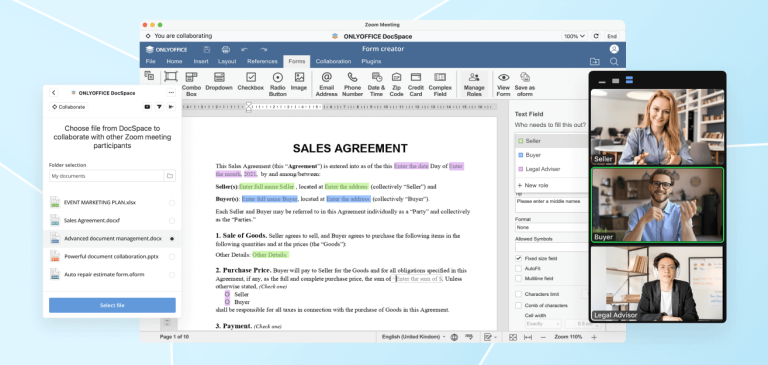Enable the Characters limit checkbox

pos(518,294)
